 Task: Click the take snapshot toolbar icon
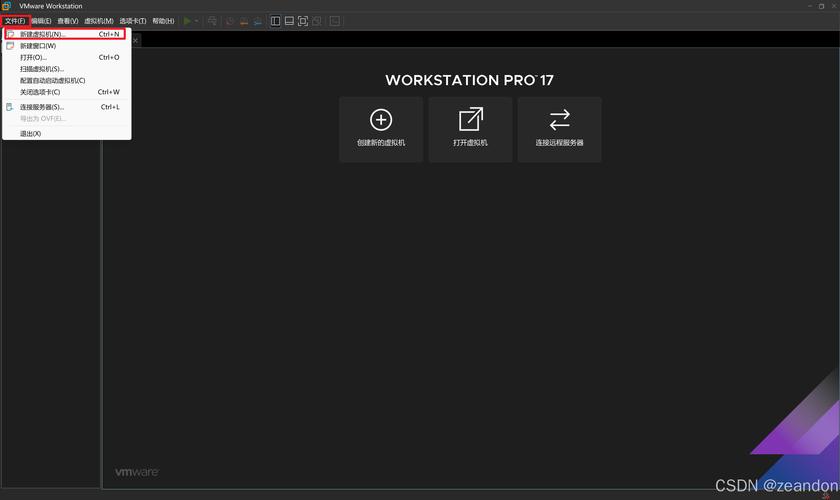tap(230, 21)
